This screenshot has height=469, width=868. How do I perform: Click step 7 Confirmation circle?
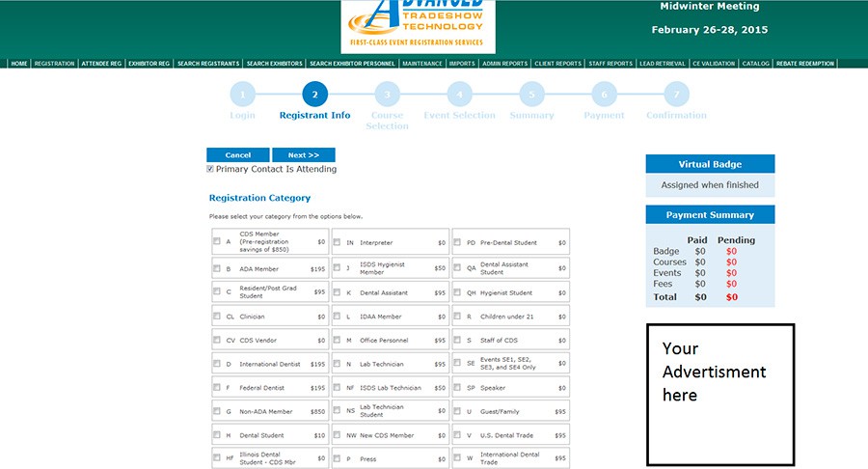tap(676, 95)
